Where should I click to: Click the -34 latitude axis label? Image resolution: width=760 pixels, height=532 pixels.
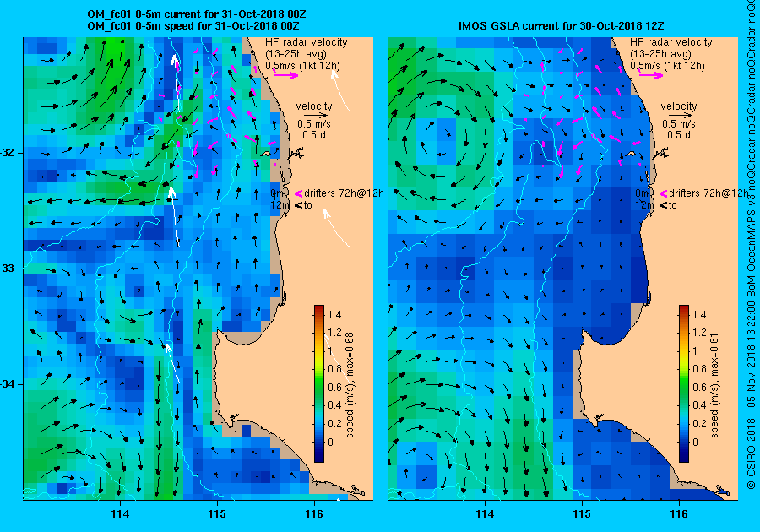(x=8, y=384)
